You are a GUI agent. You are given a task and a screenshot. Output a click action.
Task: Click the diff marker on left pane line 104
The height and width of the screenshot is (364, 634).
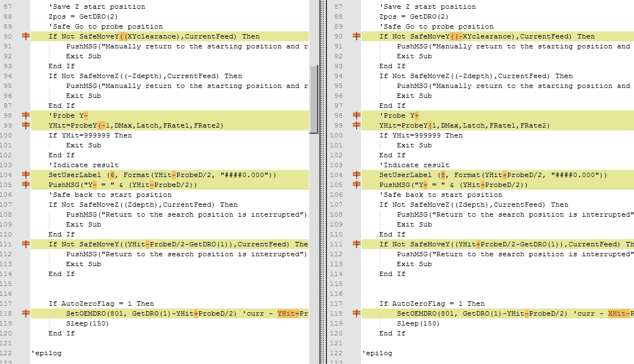click(26, 175)
